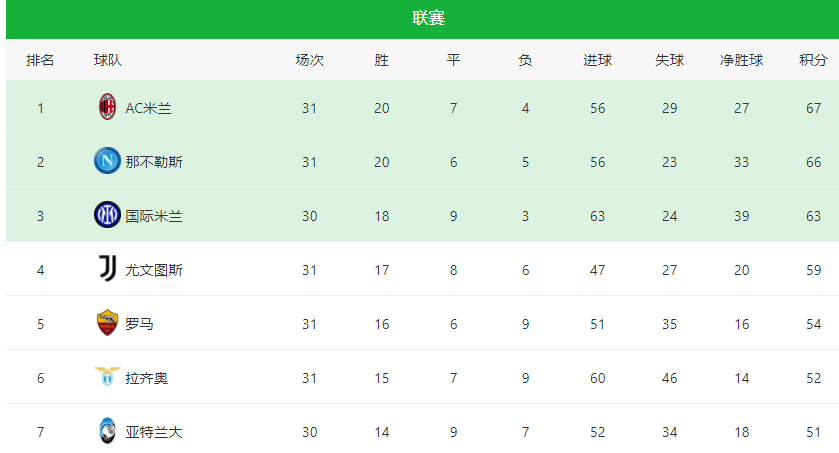The height and width of the screenshot is (453, 839).
Task: Click the 净胜球 column header
Action: coord(742,60)
